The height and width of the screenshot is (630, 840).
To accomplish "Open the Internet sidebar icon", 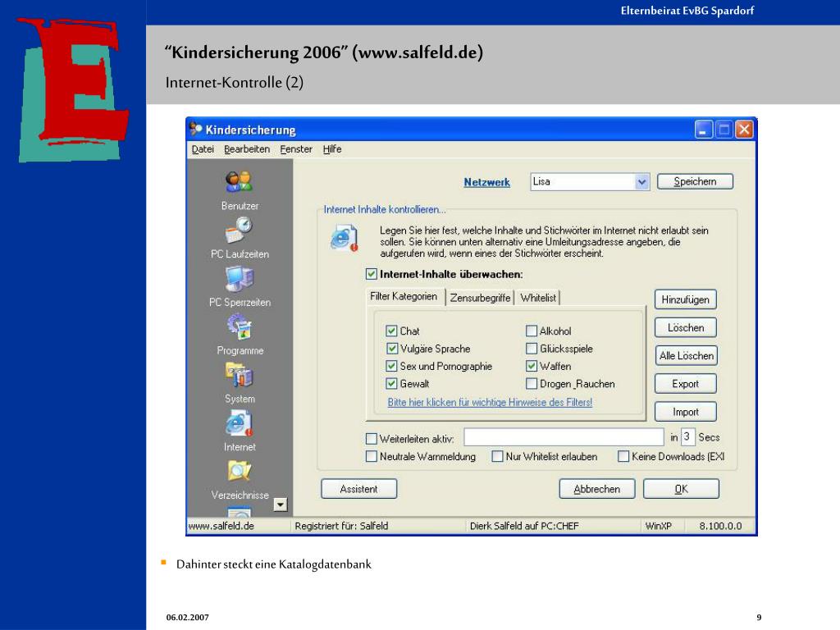I will coord(239,423).
